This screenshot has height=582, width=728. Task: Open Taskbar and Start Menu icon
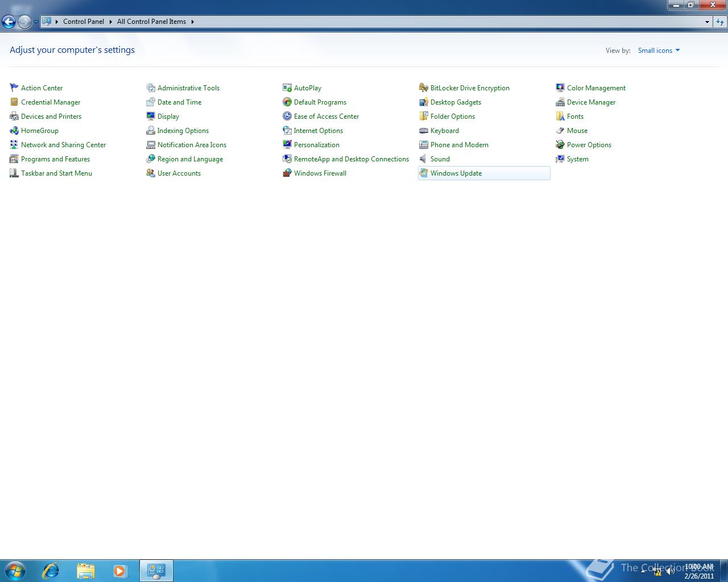pyautogui.click(x=14, y=173)
